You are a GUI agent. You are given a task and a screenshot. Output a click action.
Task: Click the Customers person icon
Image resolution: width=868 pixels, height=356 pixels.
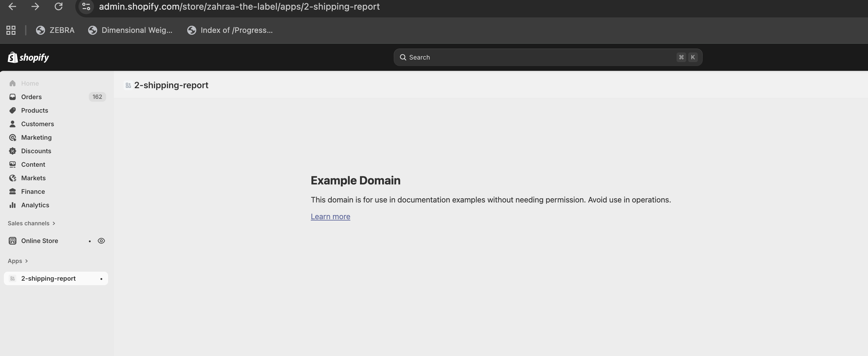13,124
